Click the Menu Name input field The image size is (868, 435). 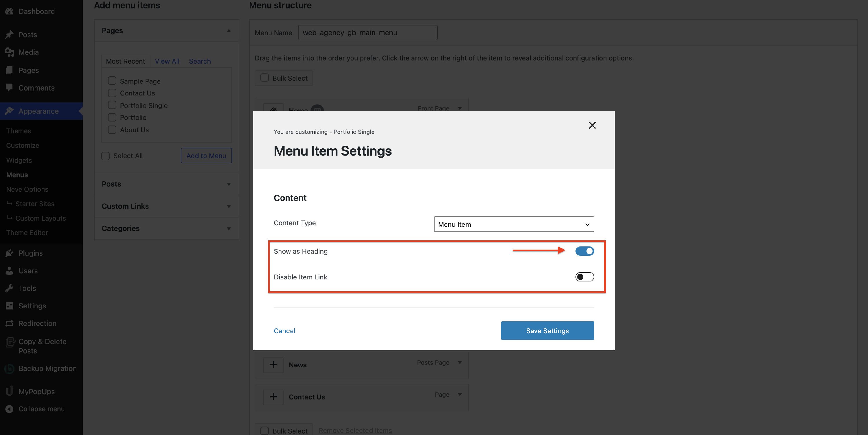tap(367, 33)
